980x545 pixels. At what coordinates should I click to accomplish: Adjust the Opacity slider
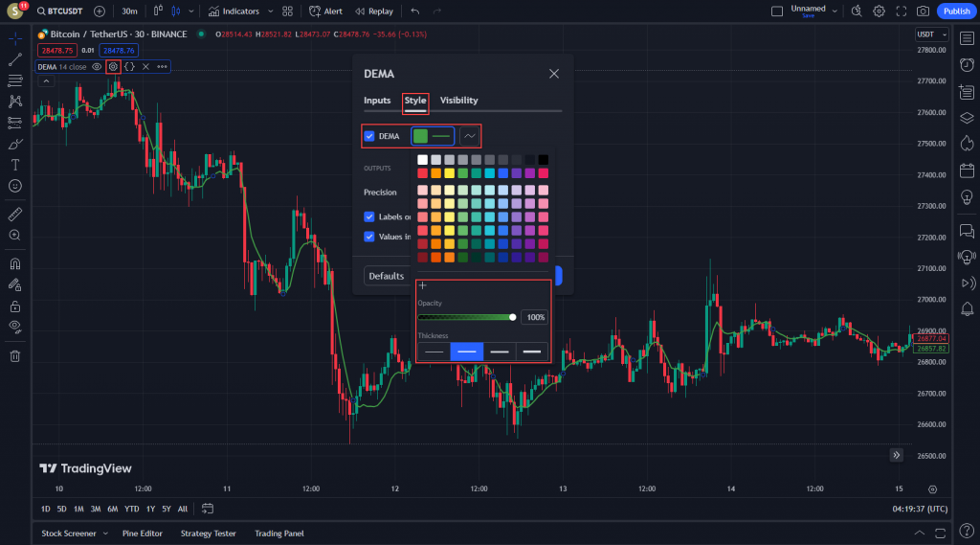[x=466, y=317]
